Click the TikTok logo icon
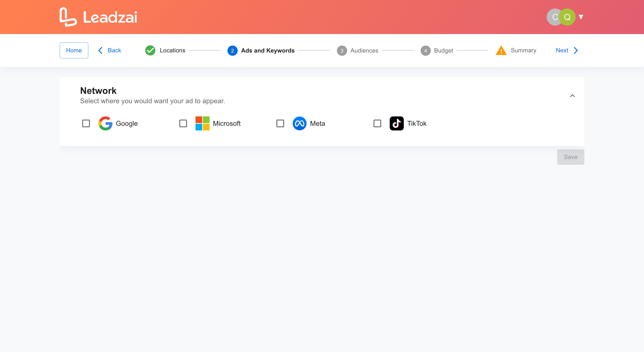The height and width of the screenshot is (352, 644). pyautogui.click(x=397, y=123)
